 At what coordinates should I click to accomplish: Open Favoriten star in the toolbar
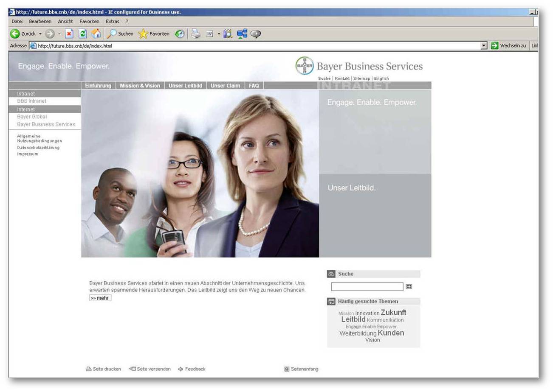[x=153, y=34]
